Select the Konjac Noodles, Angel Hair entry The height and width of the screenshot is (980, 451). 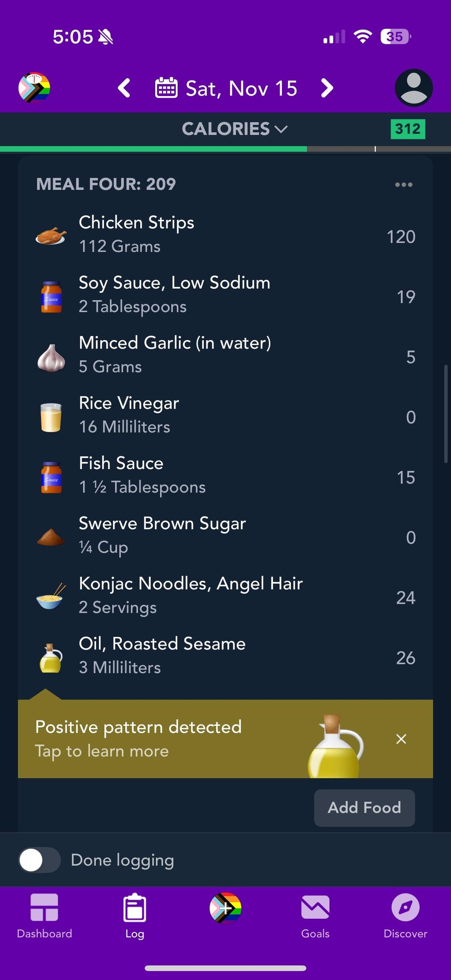tap(225, 595)
